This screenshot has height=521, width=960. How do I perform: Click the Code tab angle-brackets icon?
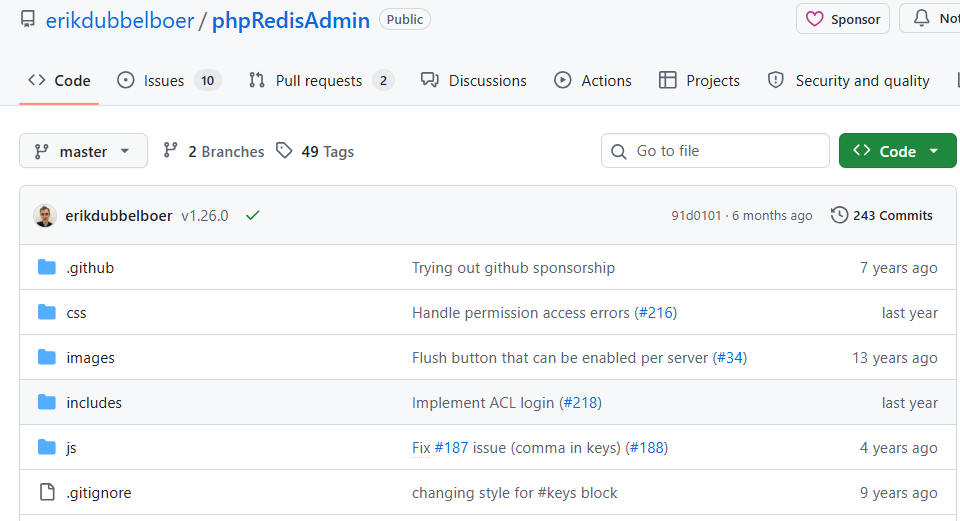(x=37, y=80)
